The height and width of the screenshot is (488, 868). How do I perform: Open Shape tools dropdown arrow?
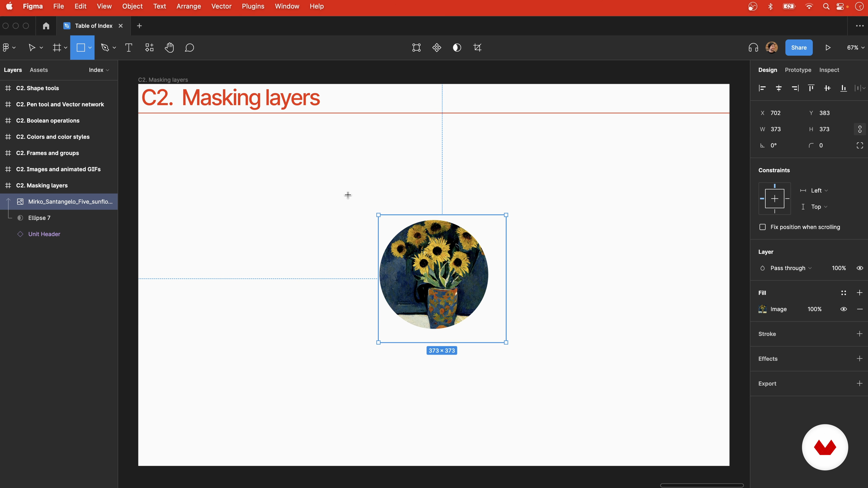click(x=90, y=48)
